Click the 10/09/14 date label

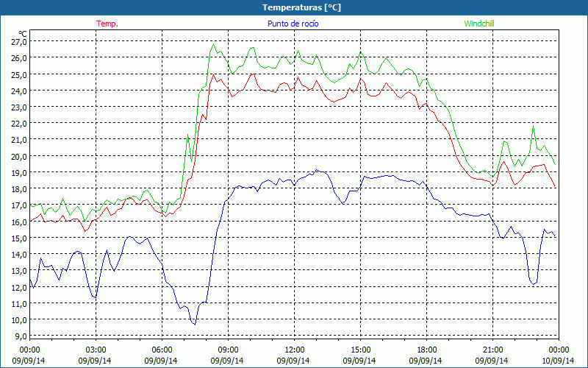pyautogui.click(x=558, y=361)
